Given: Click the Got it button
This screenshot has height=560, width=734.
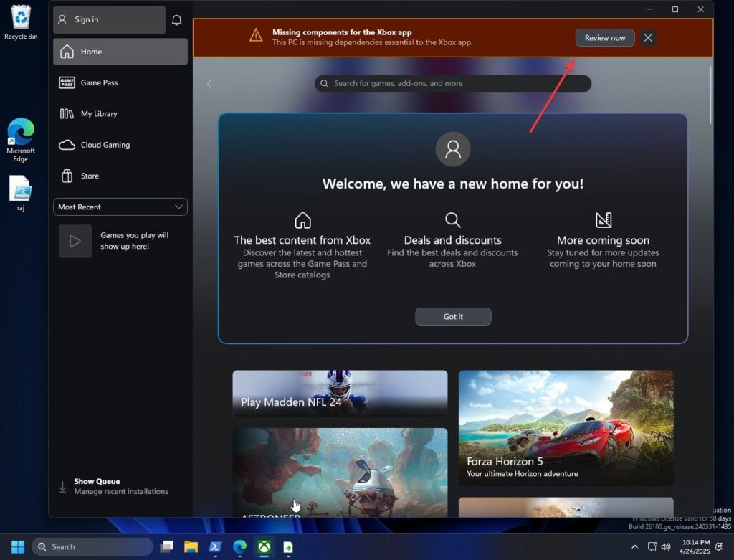Looking at the screenshot, I should (x=453, y=316).
